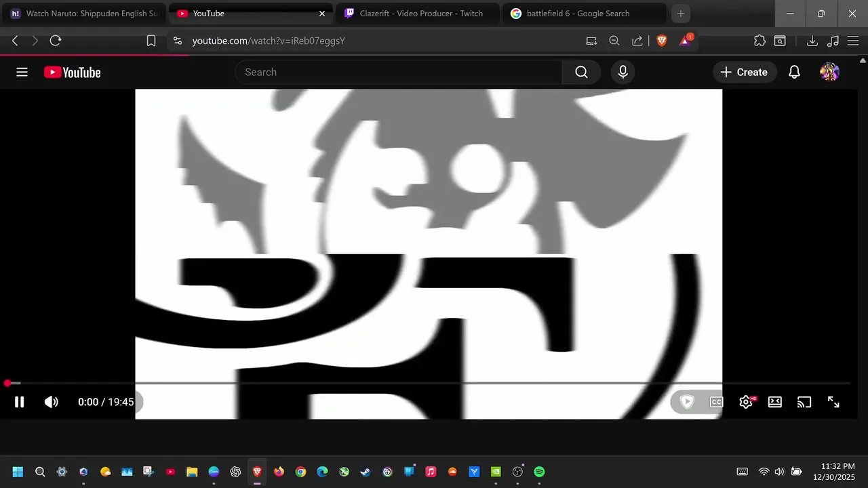Focus the YouTube Search field
The height and width of the screenshot is (488, 868).
399,72
